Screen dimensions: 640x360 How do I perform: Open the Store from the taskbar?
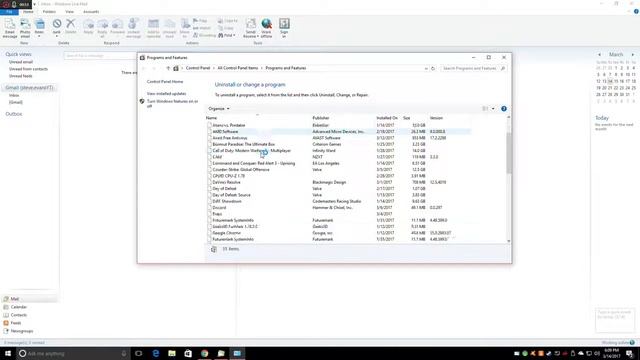pos(188,353)
